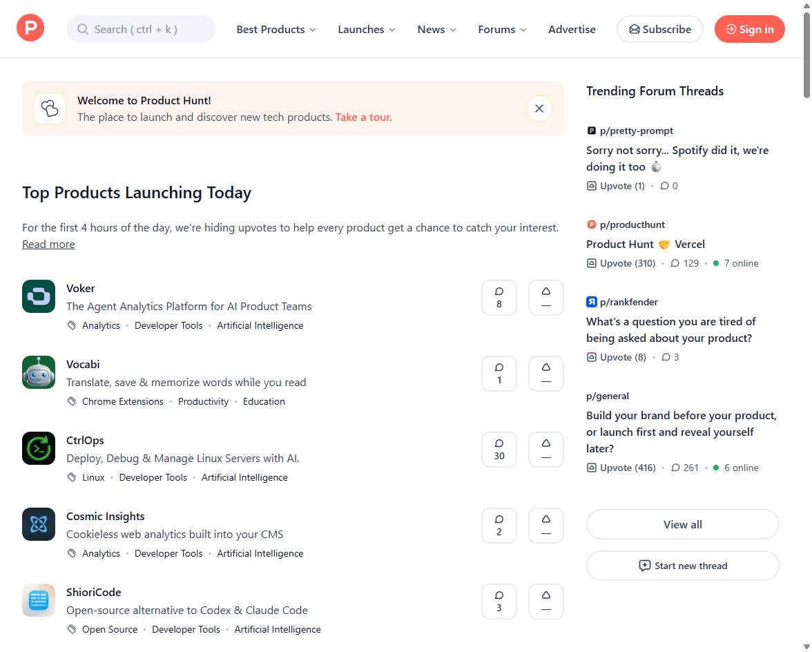812x652 pixels.
Task: Follow the Take a tour link
Action: (363, 117)
